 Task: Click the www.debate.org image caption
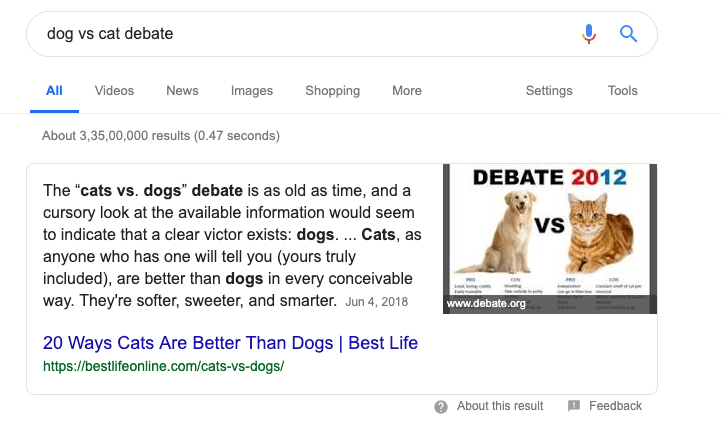pos(486,304)
